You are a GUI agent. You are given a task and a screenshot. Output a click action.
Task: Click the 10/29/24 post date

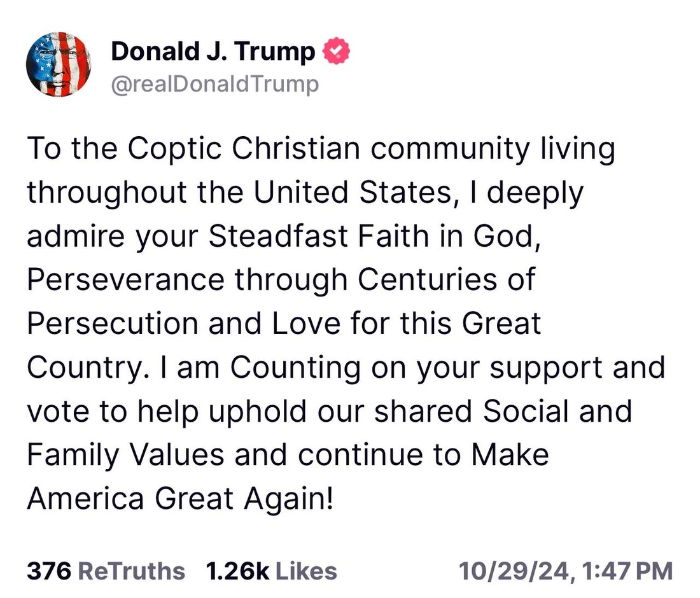(x=515, y=571)
